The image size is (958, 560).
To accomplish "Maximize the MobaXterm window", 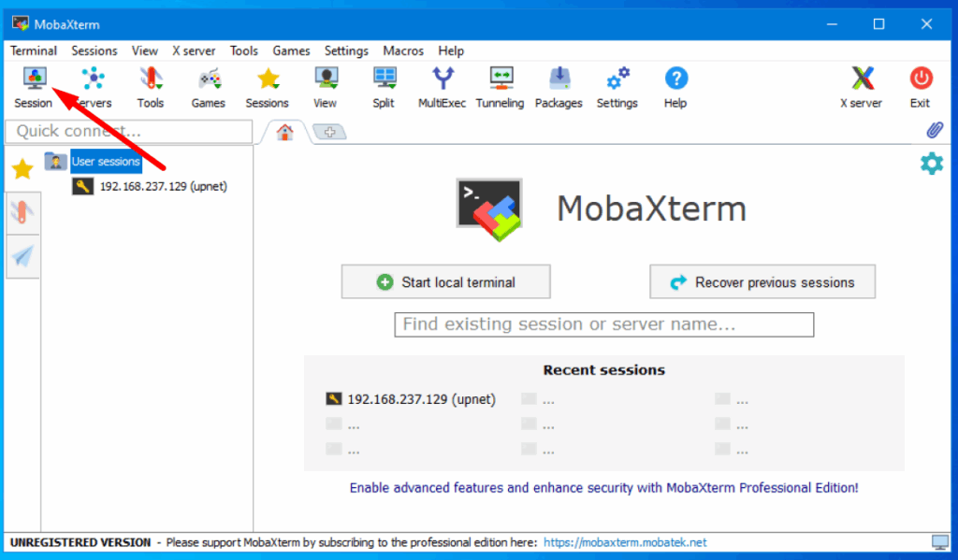I will coord(878,23).
